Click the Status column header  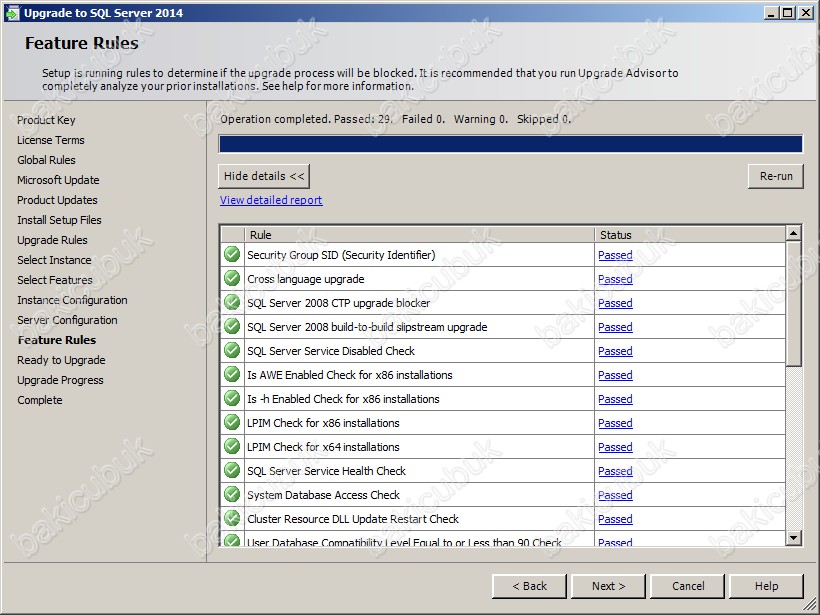[690, 235]
